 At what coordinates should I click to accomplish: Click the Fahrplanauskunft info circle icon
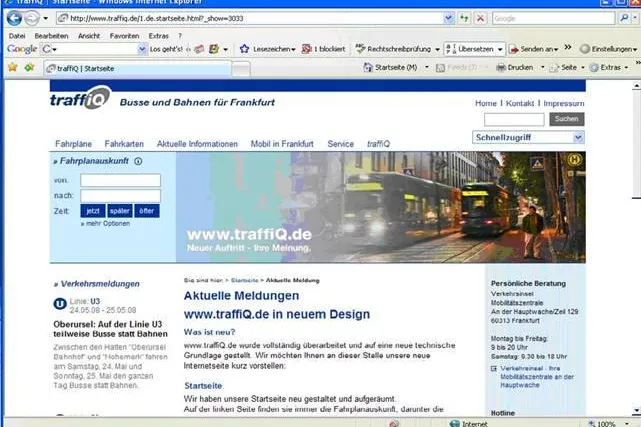point(138,161)
